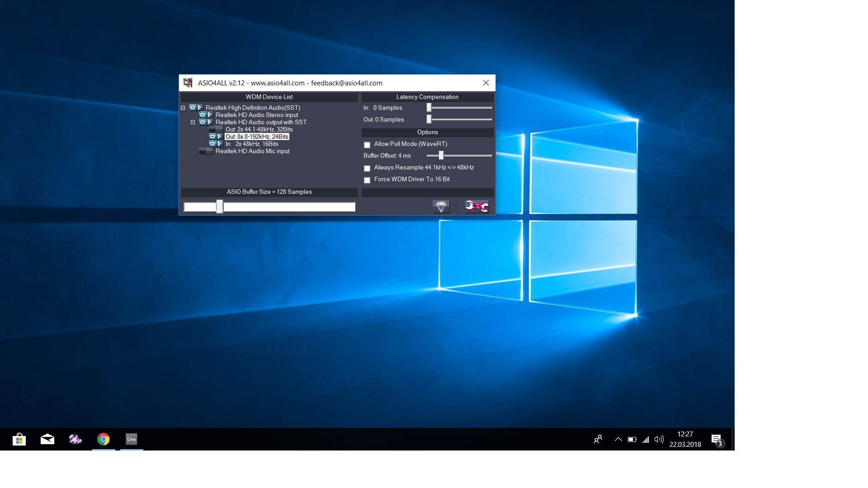Open Microsoft Store from taskbar
Image resolution: width=868 pixels, height=488 pixels.
click(x=19, y=439)
